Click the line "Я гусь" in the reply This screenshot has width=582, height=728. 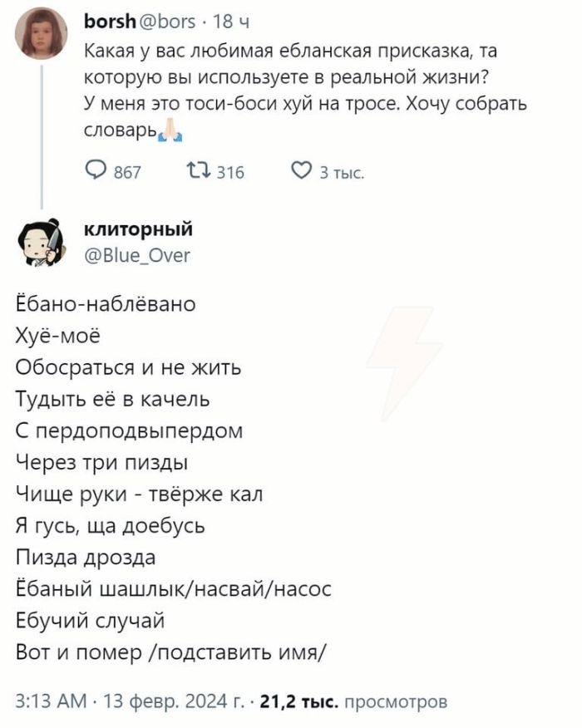tap(110, 526)
